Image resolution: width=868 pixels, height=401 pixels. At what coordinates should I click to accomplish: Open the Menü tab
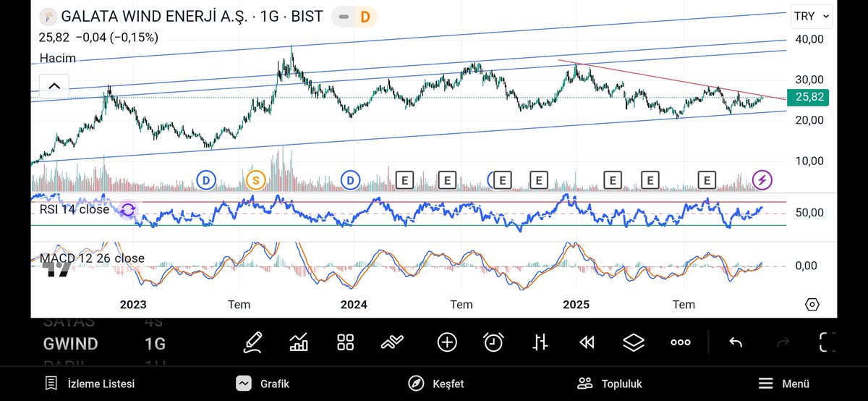coord(783,384)
